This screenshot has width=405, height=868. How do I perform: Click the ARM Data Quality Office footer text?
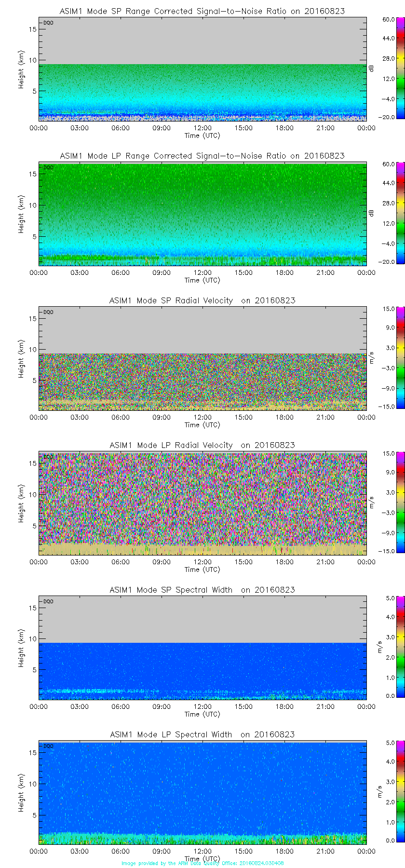[x=202, y=863]
